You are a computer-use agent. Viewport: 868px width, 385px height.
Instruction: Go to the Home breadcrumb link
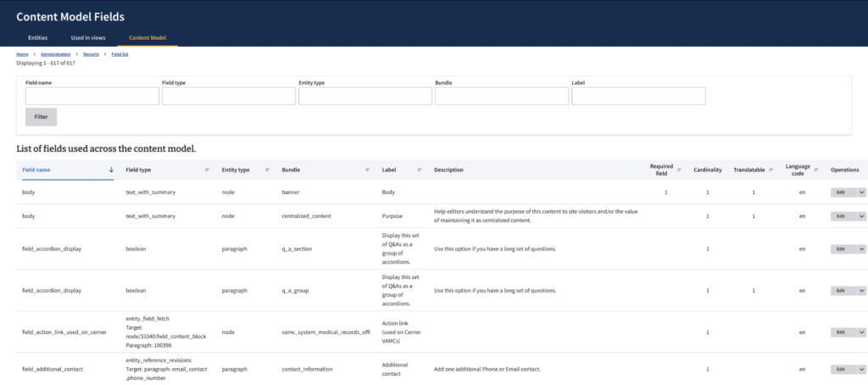[22, 54]
